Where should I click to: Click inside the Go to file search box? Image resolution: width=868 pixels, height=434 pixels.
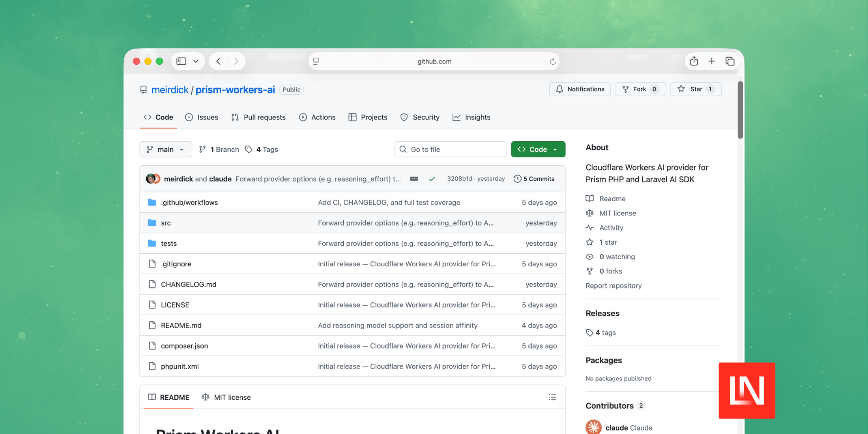point(450,149)
